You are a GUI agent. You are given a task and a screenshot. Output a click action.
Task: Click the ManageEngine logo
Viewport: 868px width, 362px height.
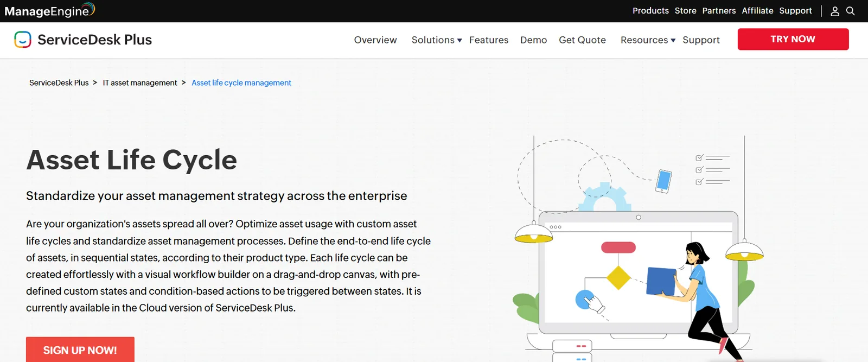click(x=49, y=10)
